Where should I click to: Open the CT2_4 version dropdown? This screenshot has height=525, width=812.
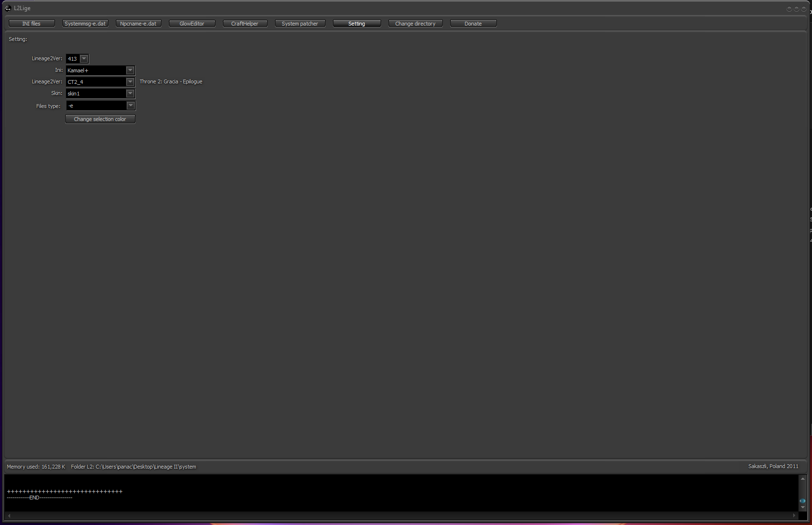pyautogui.click(x=130, y=82)
